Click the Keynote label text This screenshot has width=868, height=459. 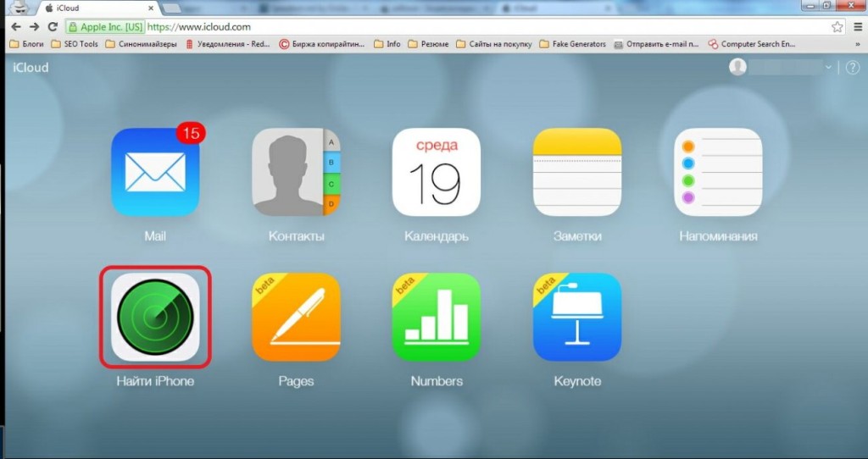pyautogui.click(x=577, y=381)
